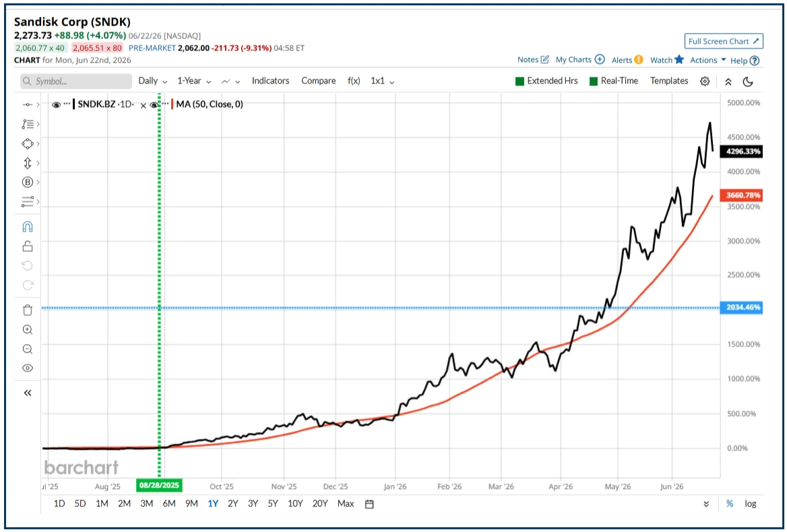This screenshot has width=787, height=532.
Task: Toggle MA(50) indicator visibility eye
Action: click(154, 105)
